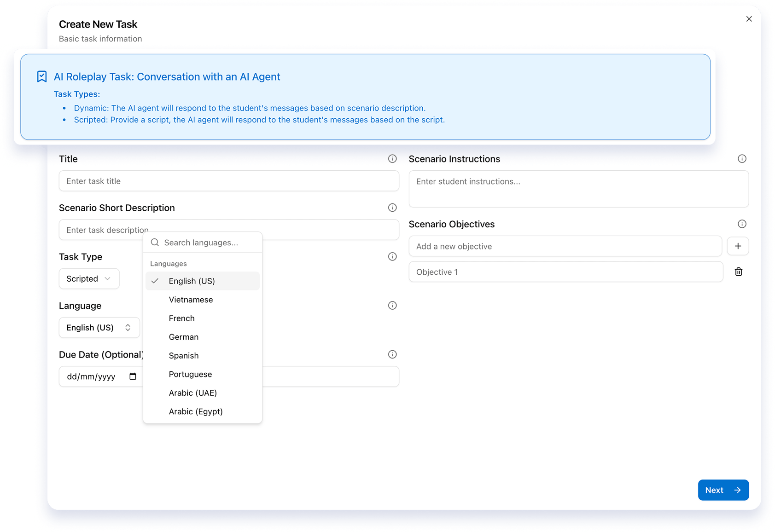The height and width of the screenshot is (532, 775).
Task: Click the info icon beside Title
Action: coord(392,159)
